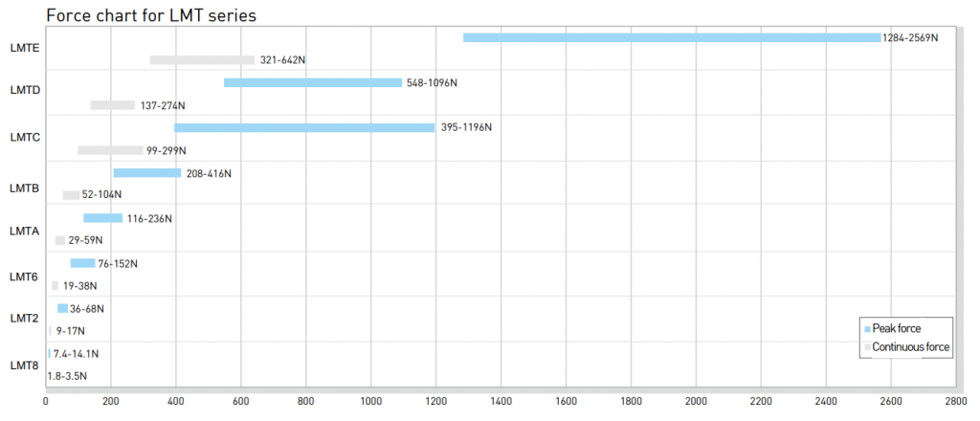
Task: Click the Peak force legend label
Action: point(897,328)
